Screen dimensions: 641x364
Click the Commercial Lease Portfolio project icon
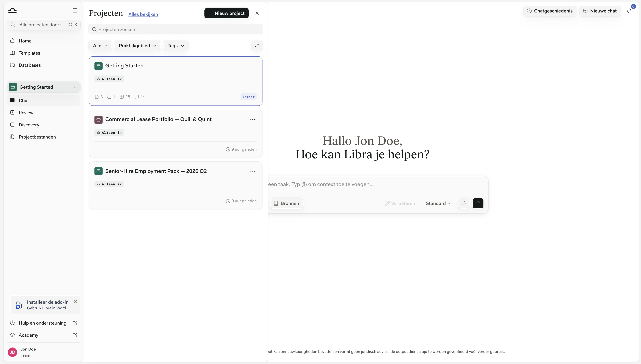[x=98, y=119]
